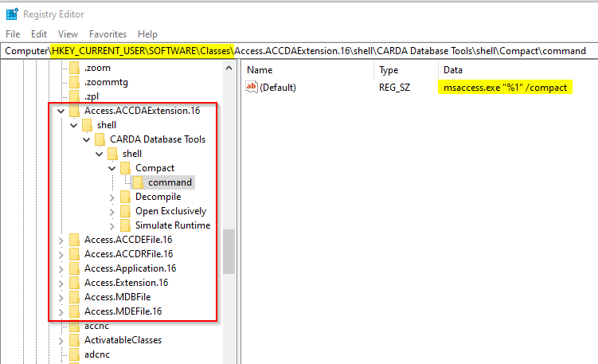Viewport: 598px width, 364px height.
Task: Collapse the Access.ACCDAExtension.16 key
Action: 61,111
